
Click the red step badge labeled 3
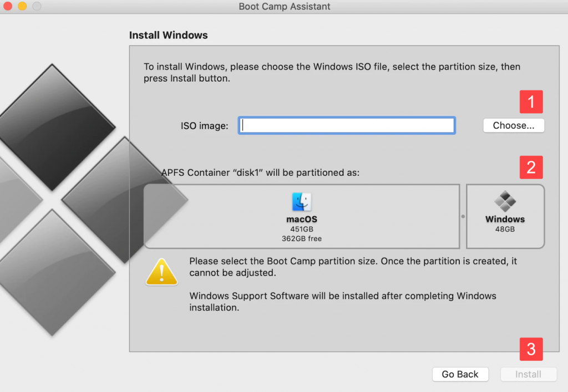pos(531,349)
